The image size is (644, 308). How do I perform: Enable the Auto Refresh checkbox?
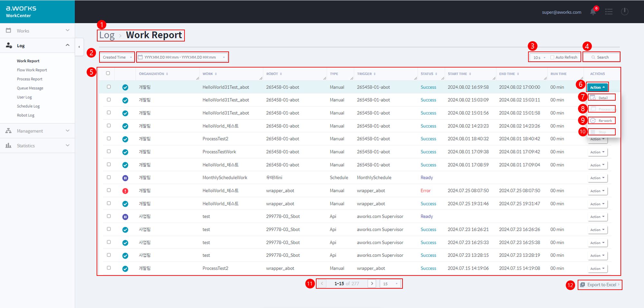click(x=552, y=57)
